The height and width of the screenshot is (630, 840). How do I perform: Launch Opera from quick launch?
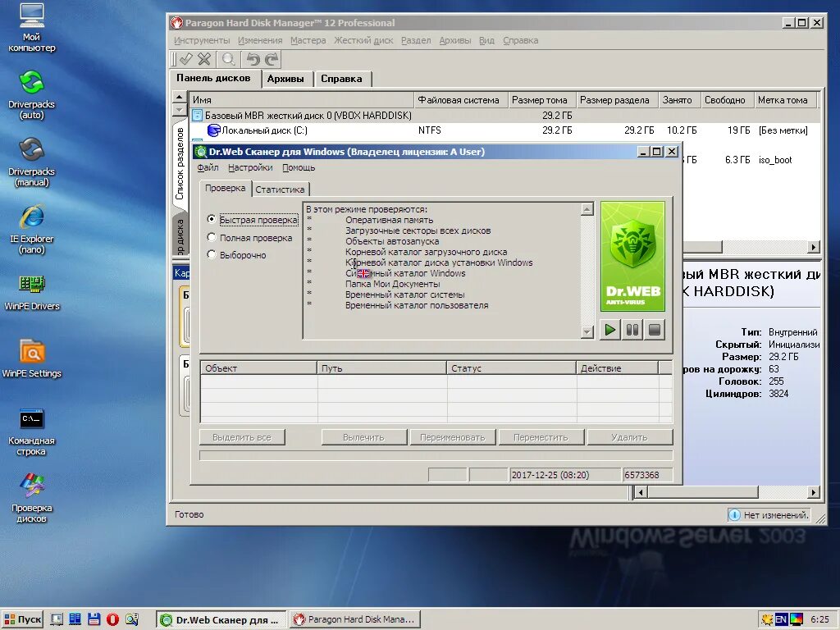tap(112, 619)
